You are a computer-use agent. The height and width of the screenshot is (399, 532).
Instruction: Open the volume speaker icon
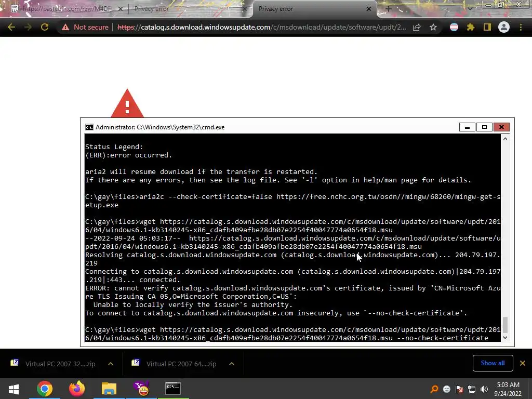click(484, 389)
